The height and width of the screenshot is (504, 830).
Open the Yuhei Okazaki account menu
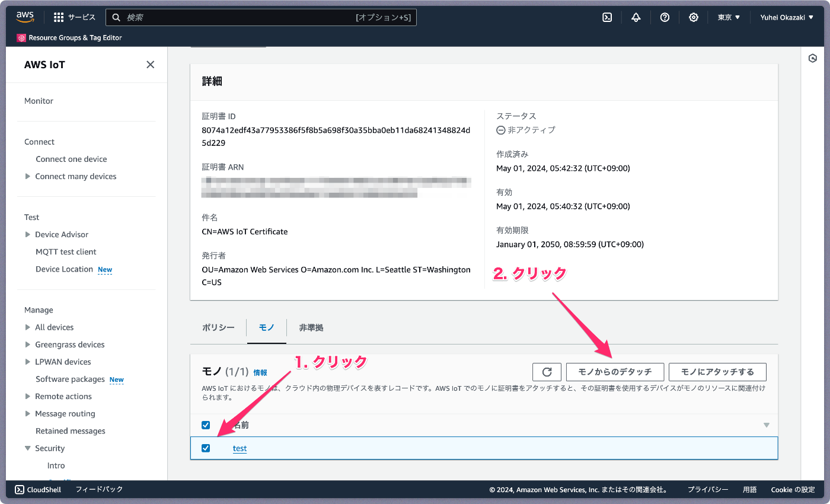787,17
